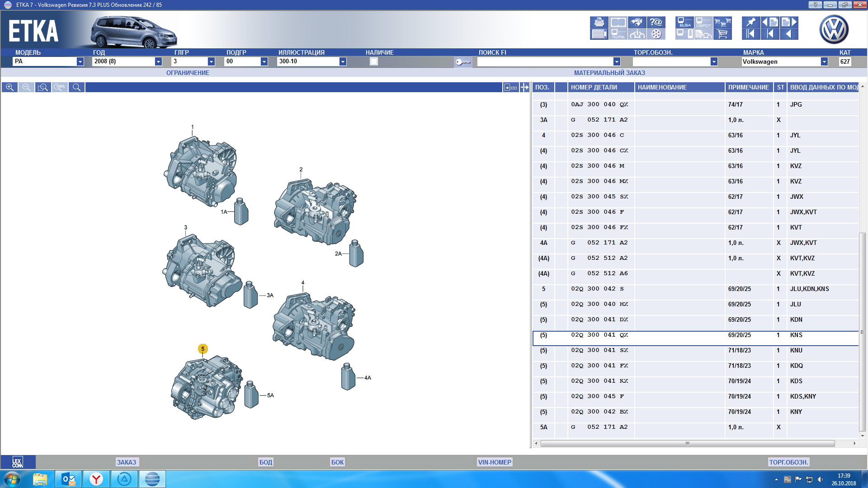The width and height of the screenshot is (868, 488).
Task: Open the bottom ТОРГ.ОБОЗН. tab
Action: point(789,462)
